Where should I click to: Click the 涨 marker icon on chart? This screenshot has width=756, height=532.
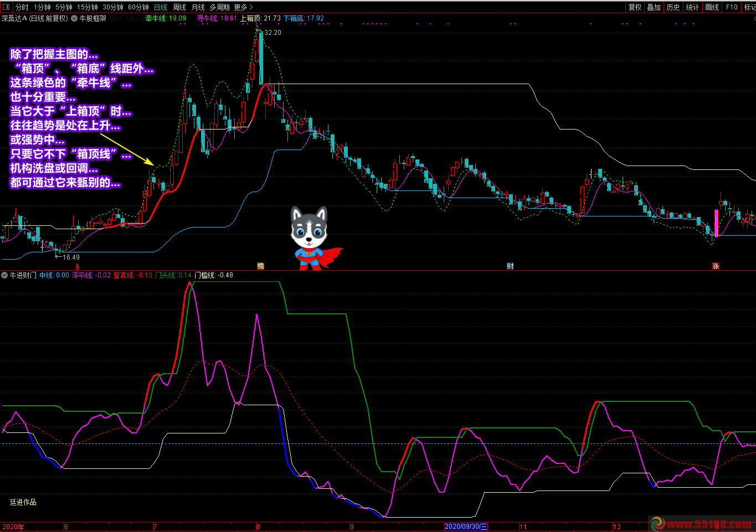pyautogui.click(x=716, y=266)
